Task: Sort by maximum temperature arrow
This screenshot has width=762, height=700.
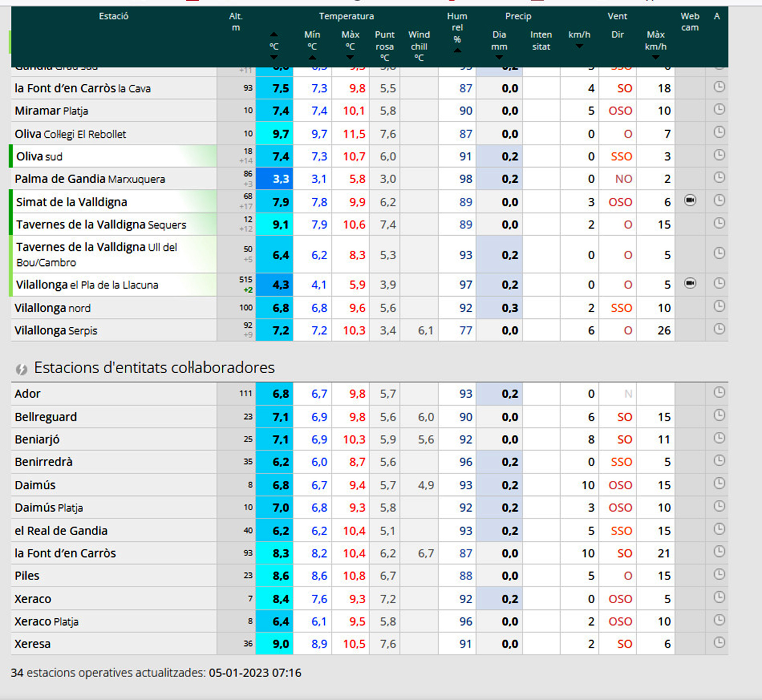Action: (350, 57)
